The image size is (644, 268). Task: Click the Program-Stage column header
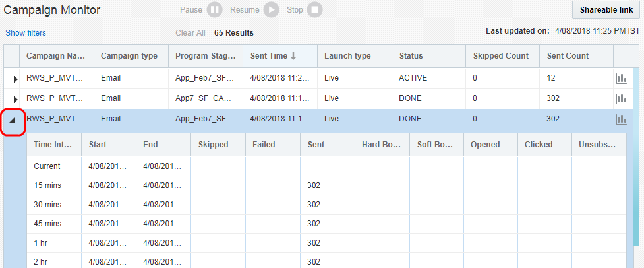pyautogui.click(x=206, y=56)
